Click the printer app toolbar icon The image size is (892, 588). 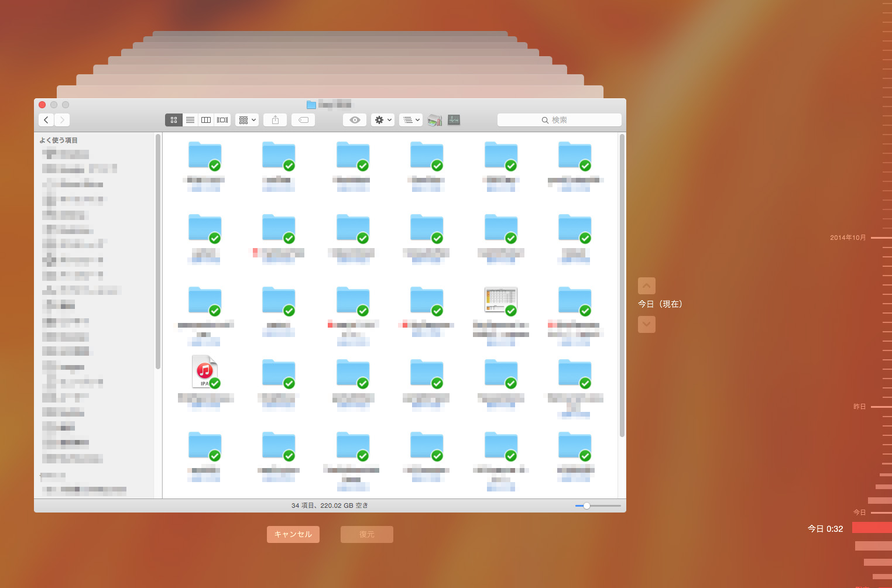[434, 120]
